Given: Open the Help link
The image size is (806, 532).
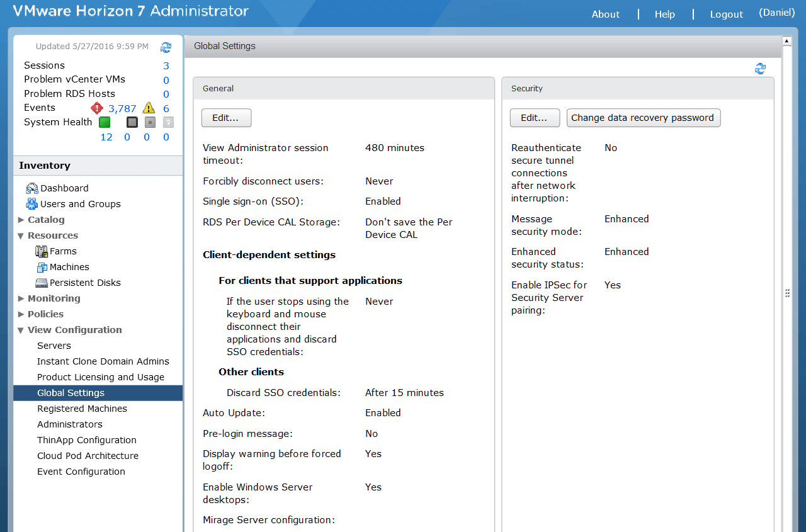Looking at the screenshot, I should tap(665, 14).
